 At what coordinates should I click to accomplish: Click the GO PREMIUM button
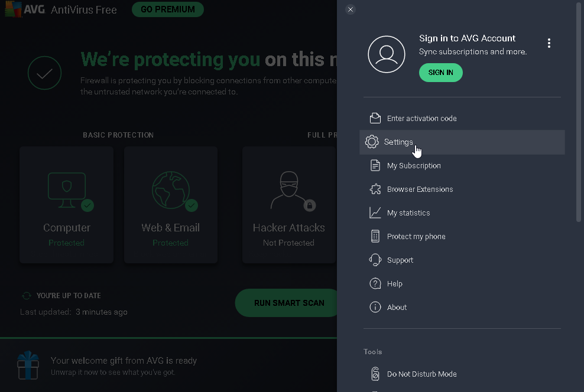point(167,9)
